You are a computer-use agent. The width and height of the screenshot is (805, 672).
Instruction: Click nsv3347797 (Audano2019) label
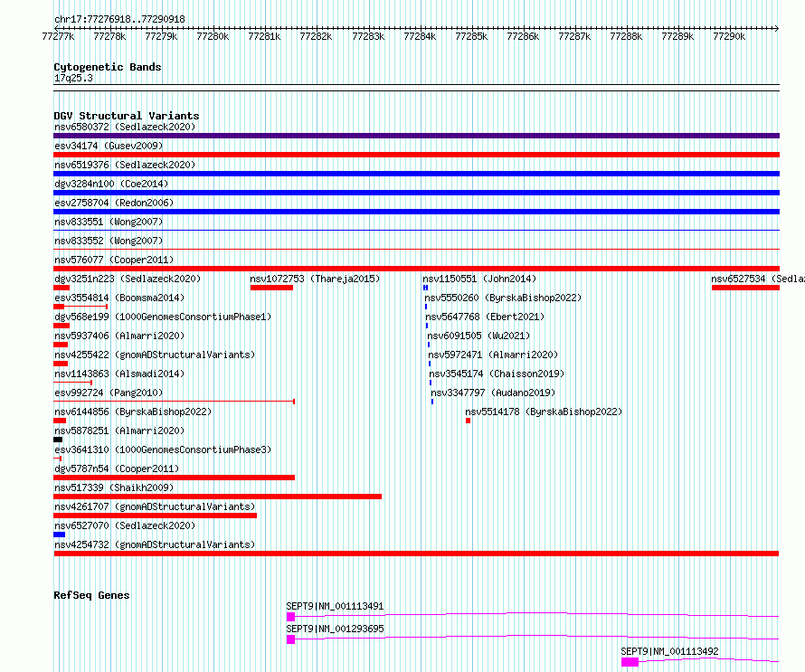pyautogui.click(x=493, y=393)
